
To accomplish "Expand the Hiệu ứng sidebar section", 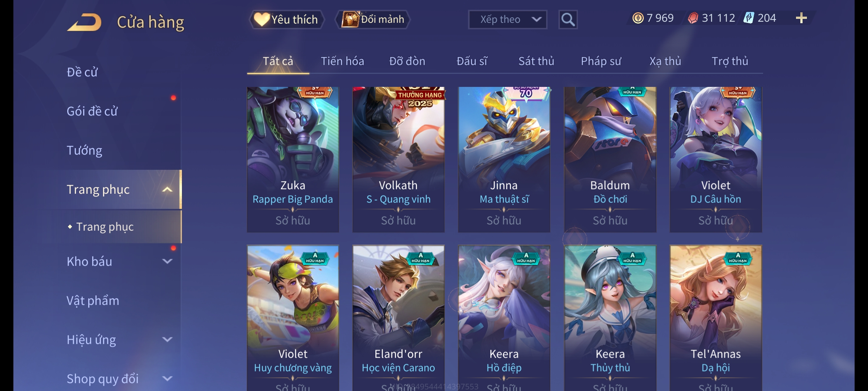I will coord(167,340).
